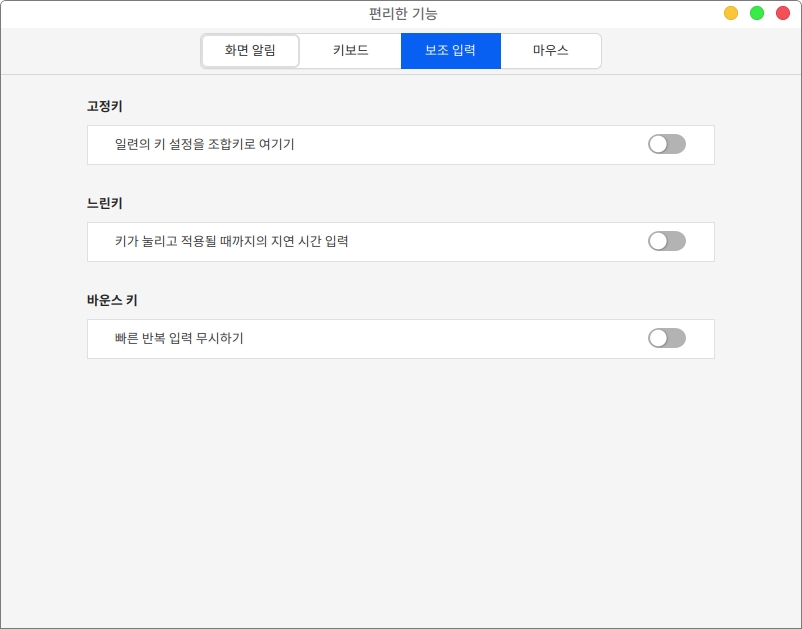Click the 빠른 반복 입력 무시하기 label
This screenshot has height=629, width=802.
click(x=180, y=339)
